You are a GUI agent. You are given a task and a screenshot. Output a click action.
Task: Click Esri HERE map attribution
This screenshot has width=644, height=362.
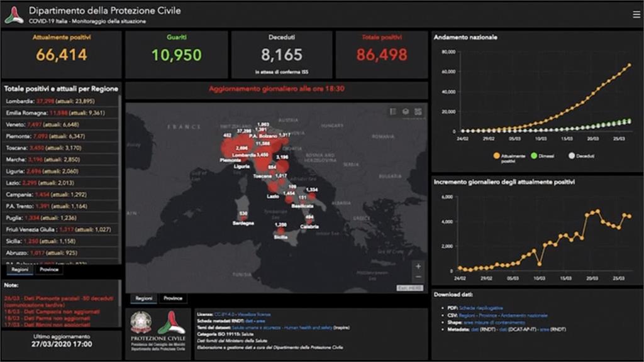pyautogui.click(x=409, y=288)
